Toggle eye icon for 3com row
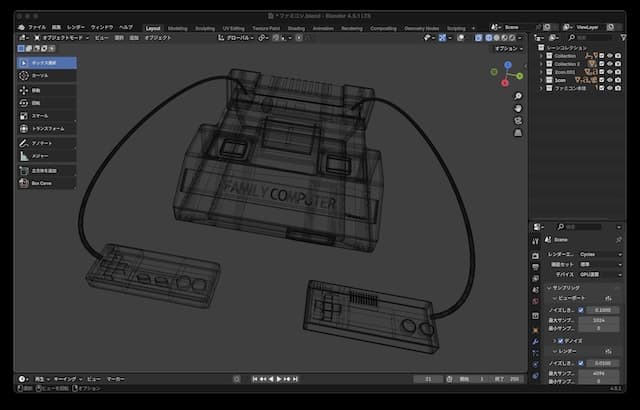The width and height of the screenshot is (640, 410). coord(610,80)
